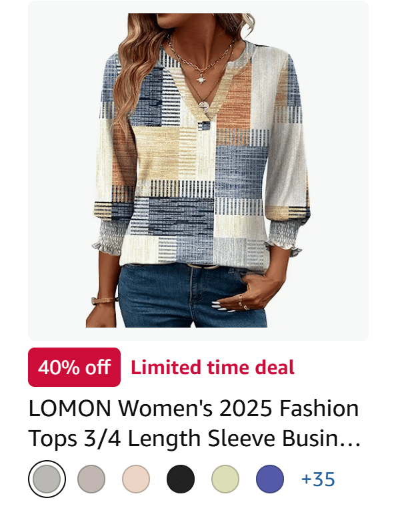Pick the peach pink color swatch
The height and width of the screenshot is (532, 394).
136,479
